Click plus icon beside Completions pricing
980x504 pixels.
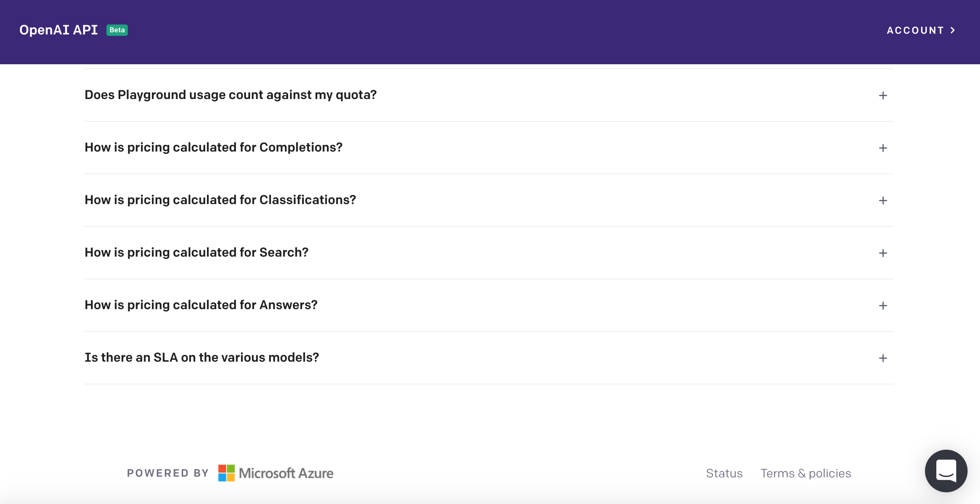pos(883,148)
